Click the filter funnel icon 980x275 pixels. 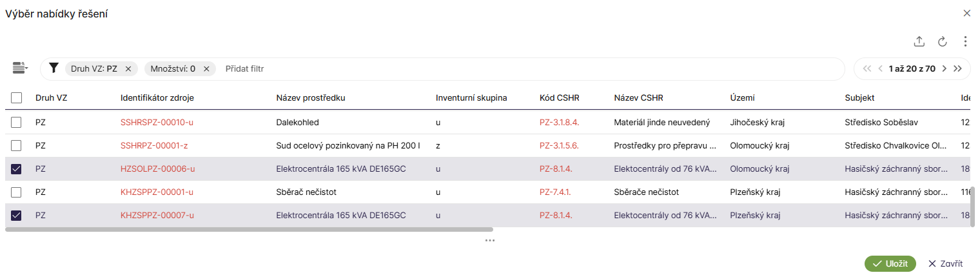coord(54,68)
